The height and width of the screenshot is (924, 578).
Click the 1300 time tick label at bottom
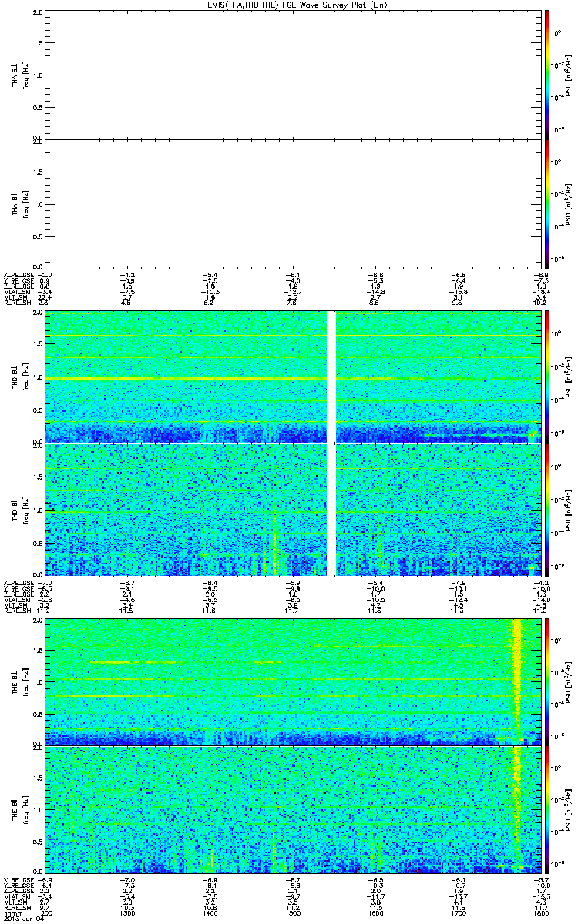[x=128, y=912]
